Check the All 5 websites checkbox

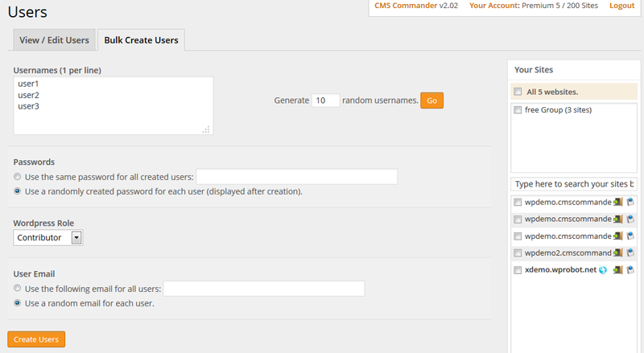pyautogui.click(x=518, y=92)
